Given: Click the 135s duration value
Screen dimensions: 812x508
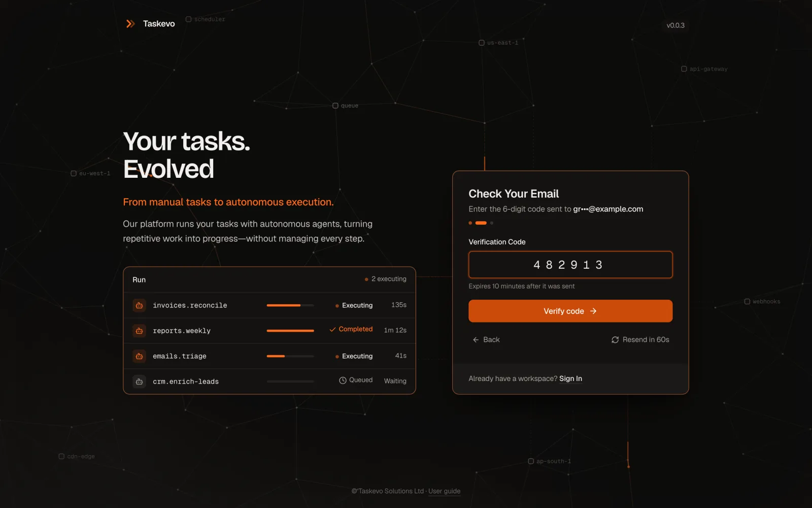Looking at the screenshot, I should coord(399,305).
